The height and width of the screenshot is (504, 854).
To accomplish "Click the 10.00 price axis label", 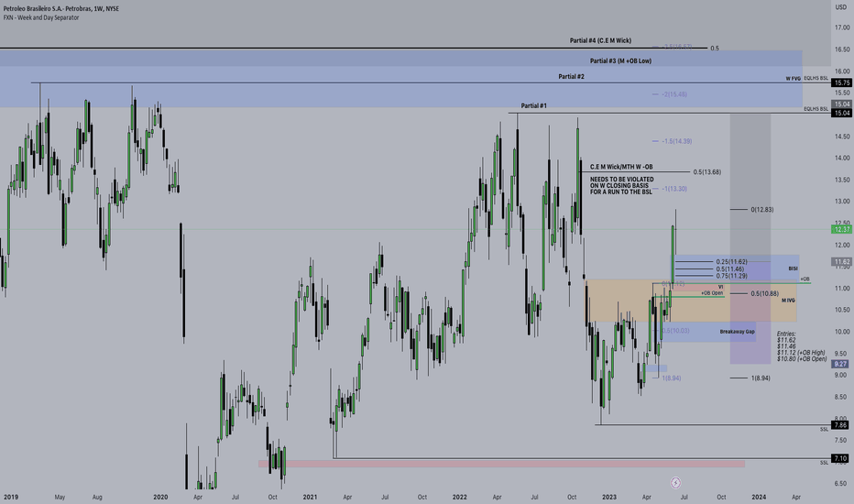I will [842, 332].
